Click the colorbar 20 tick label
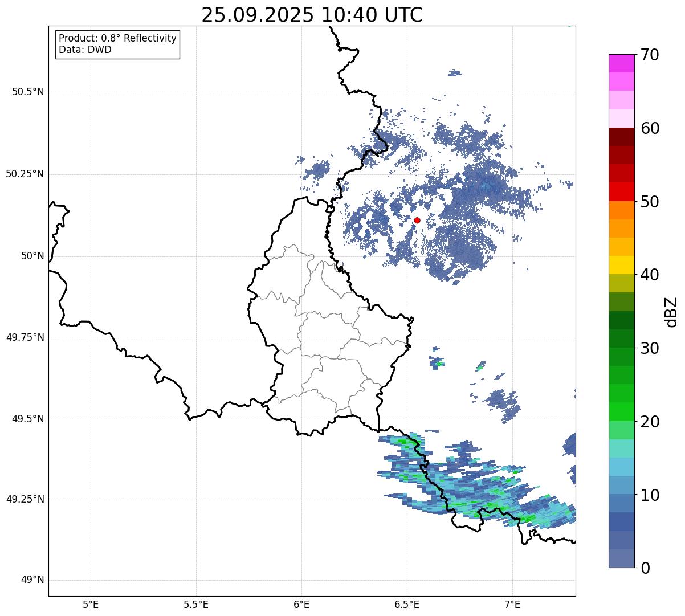The width and height of the screenshot is (685, 616). click(x=650, y=422)
